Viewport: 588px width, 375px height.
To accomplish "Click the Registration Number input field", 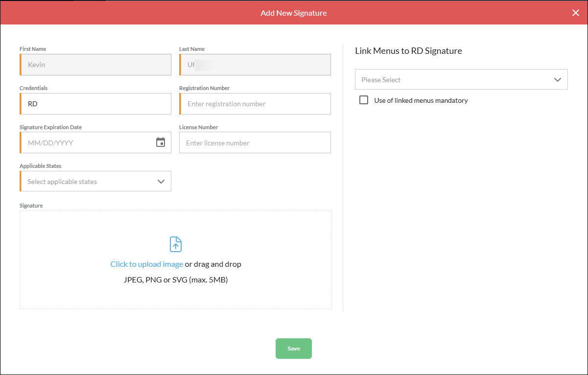I will tap(255, 104).
